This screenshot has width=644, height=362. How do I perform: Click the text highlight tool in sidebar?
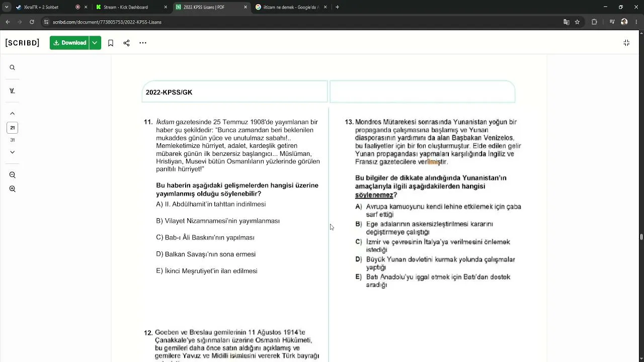tap(13, 90)
